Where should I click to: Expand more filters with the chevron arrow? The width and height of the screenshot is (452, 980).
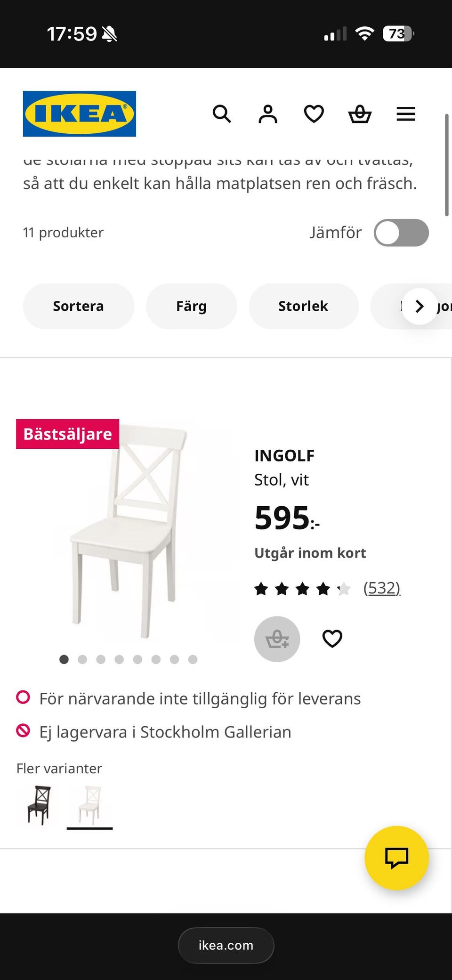(x=419, y=306)
